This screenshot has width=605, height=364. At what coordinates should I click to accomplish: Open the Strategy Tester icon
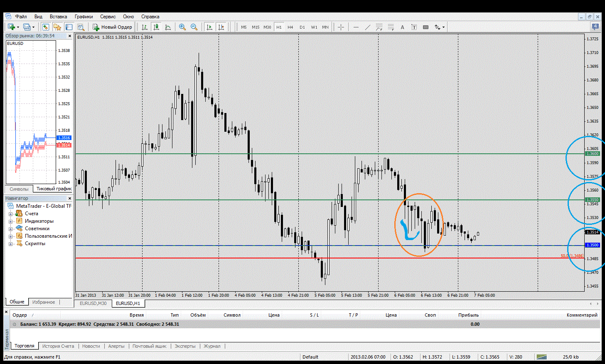pyautogui.click(x=81, y=27)
